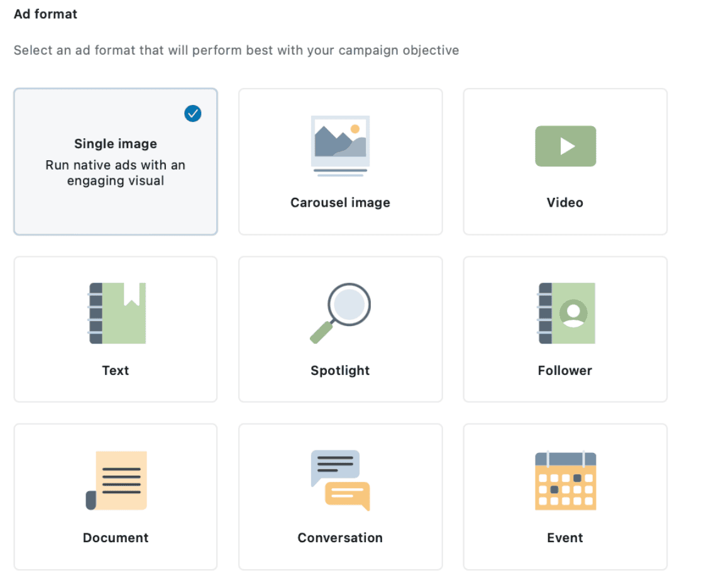Click the Carousel image picture icon

point(340,146)
